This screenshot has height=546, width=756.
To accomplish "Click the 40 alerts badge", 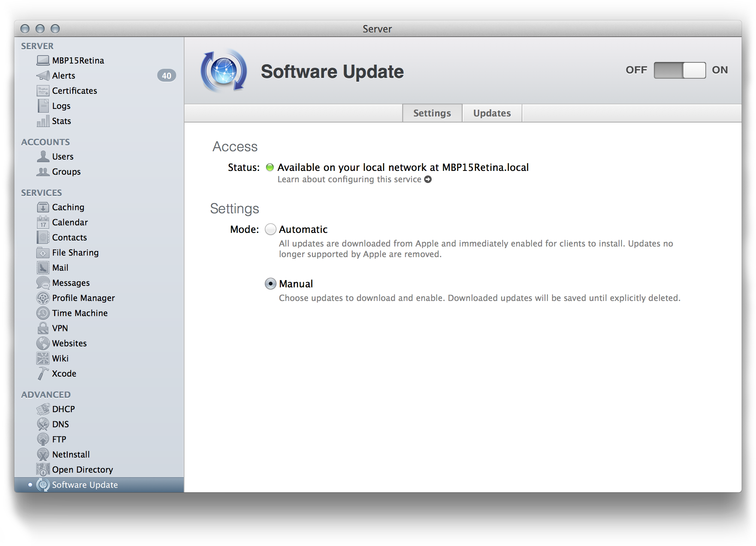I will tap(166, 76).
